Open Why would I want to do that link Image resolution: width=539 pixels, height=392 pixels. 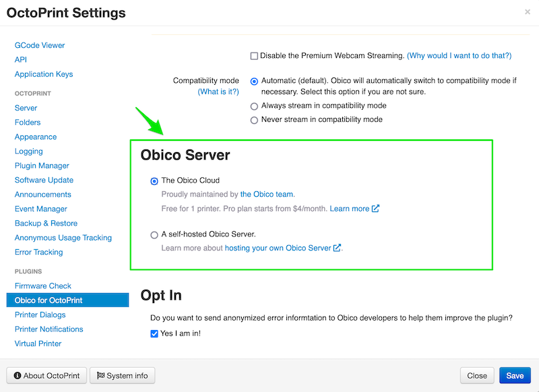pyautogui.click(x=459, y=56)
